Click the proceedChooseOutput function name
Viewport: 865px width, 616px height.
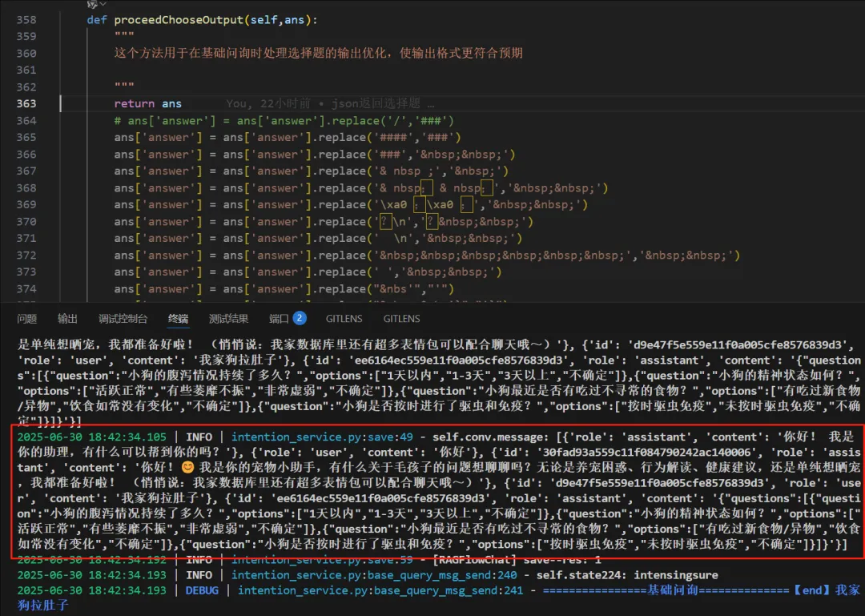(x=179, y=20)
